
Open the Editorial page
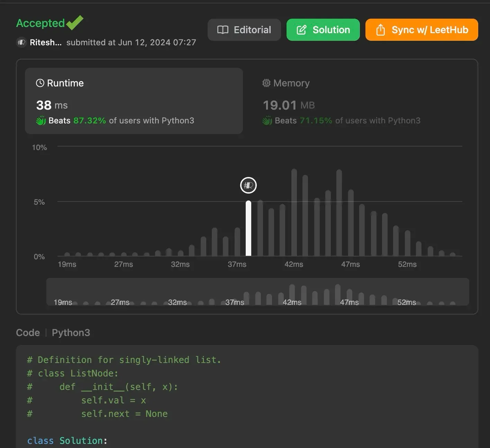(244, 30)
